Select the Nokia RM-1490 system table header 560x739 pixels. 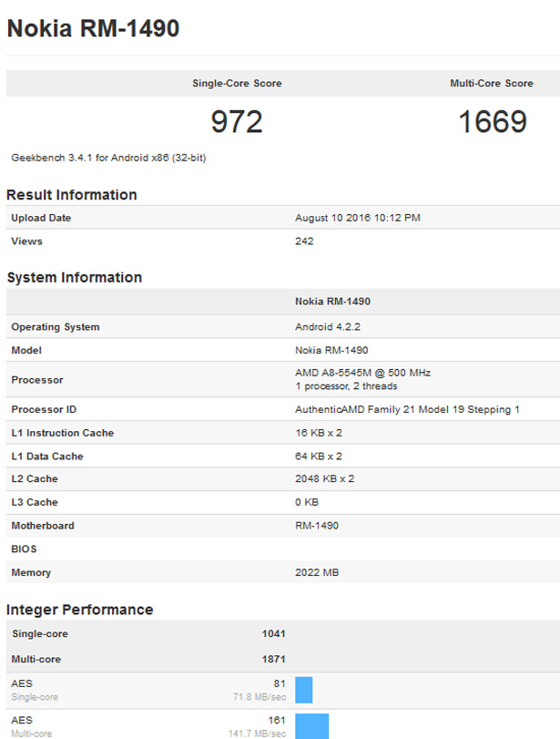point(333,302)
